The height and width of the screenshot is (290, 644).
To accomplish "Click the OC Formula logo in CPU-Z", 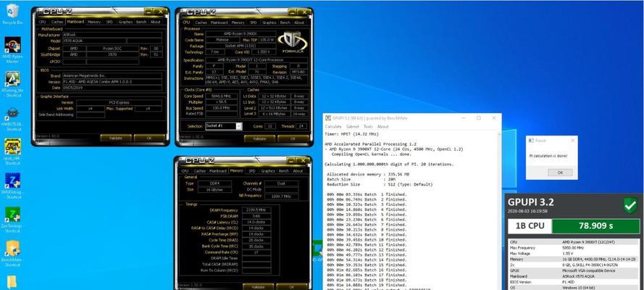I will pyautogui.click(x=291, y=42).
